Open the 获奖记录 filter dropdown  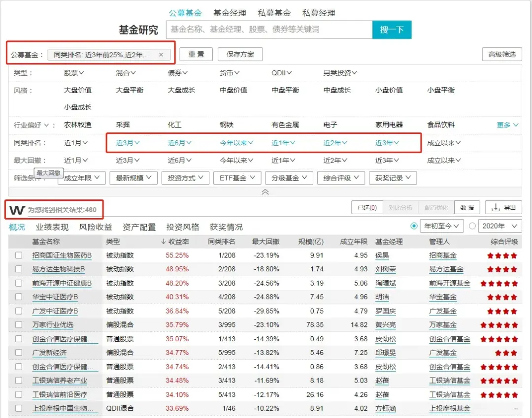(x=393, y=178)
